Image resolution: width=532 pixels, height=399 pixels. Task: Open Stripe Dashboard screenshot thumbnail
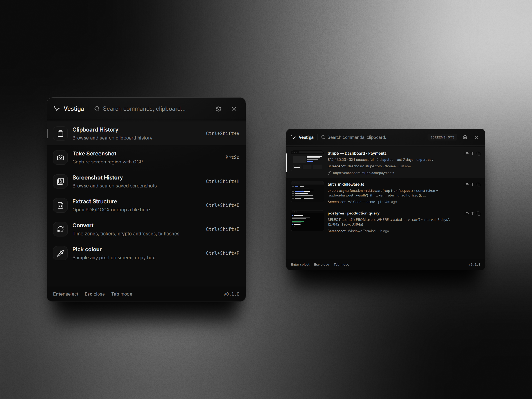[307, 161]
